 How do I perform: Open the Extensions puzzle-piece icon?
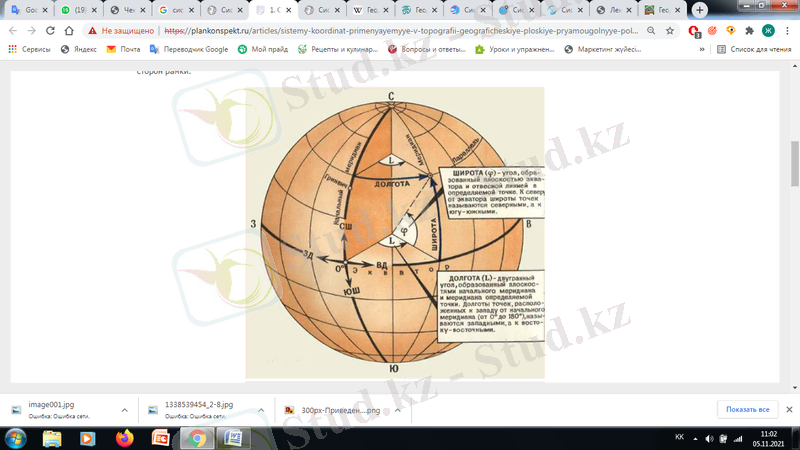[x=748, y=31]
